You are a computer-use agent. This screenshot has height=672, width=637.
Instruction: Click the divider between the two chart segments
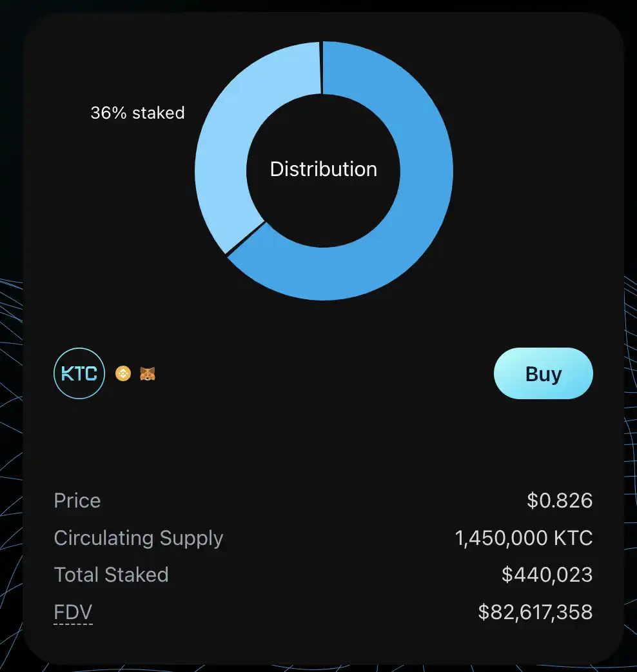[321, 68]
